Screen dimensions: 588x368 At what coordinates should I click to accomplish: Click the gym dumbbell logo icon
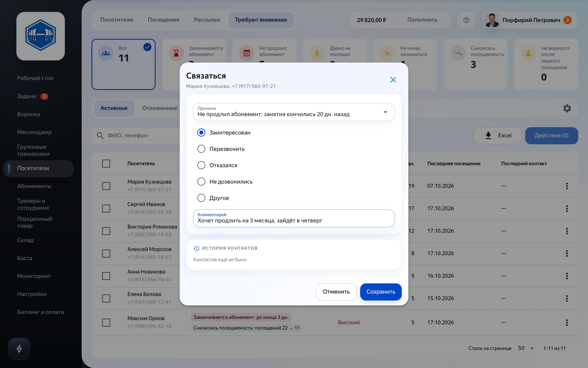pyautogui.click(x=40, y=36)
